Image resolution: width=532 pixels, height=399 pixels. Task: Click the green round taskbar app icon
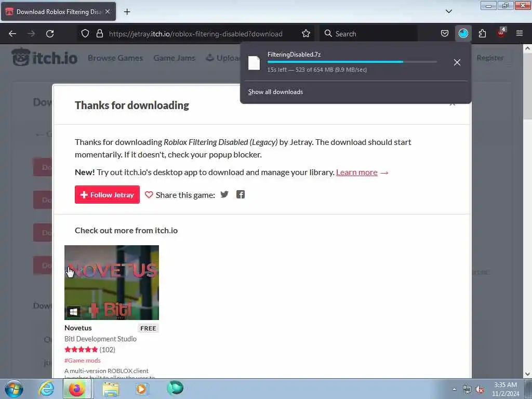pyautogui.click(x=175, y=388)
